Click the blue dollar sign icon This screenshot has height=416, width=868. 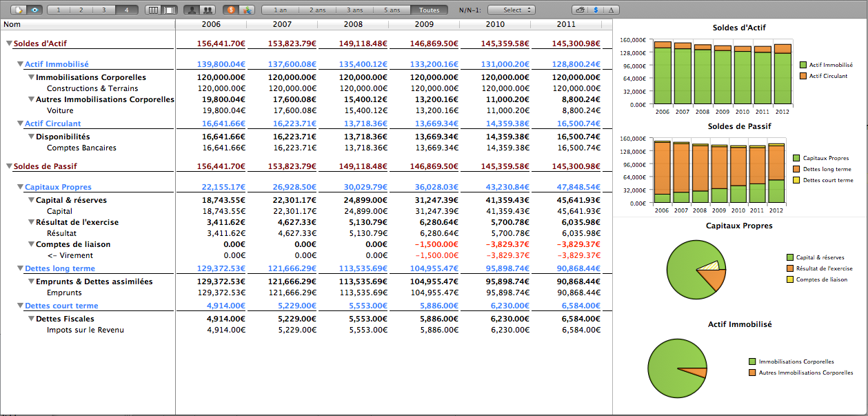(x=596, y=10)
